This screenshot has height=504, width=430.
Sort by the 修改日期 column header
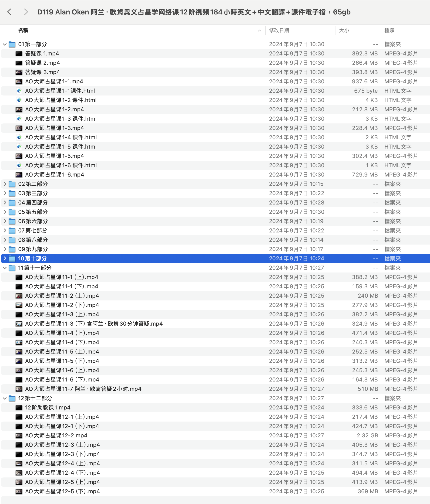[x=279, y=31]
